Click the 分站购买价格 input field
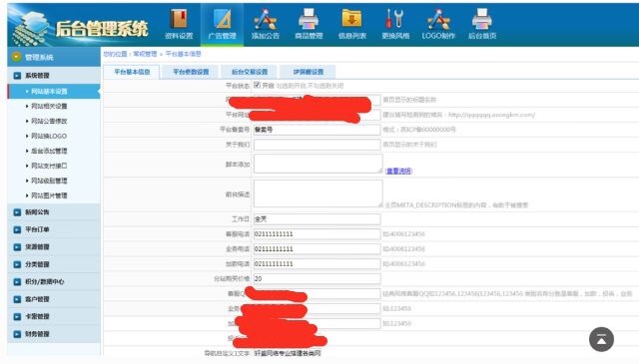 [x=317, y=279]
